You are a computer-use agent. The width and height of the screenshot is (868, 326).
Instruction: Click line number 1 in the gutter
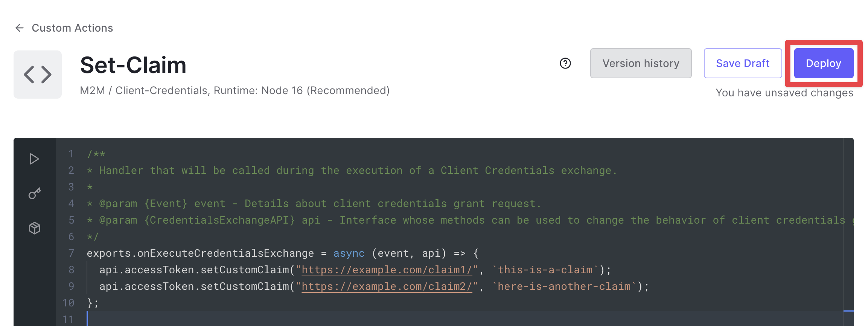tap(71, 154)
